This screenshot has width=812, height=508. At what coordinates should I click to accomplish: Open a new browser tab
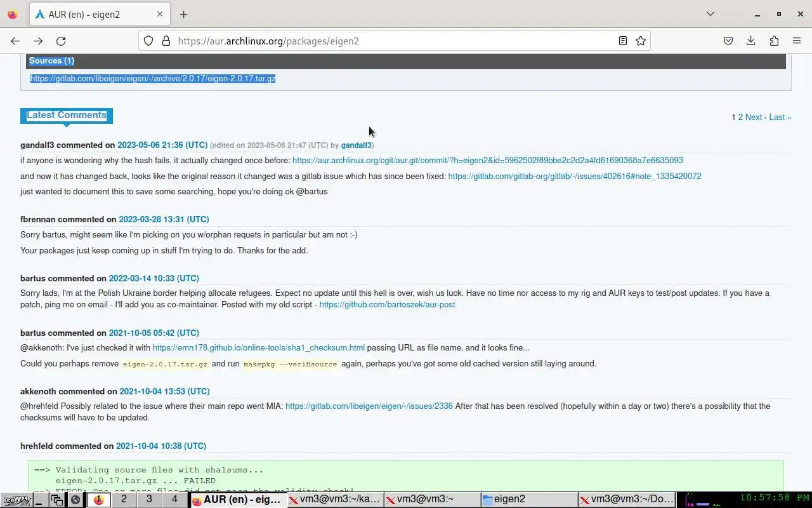pyautogui.click(x=184, y=14)
